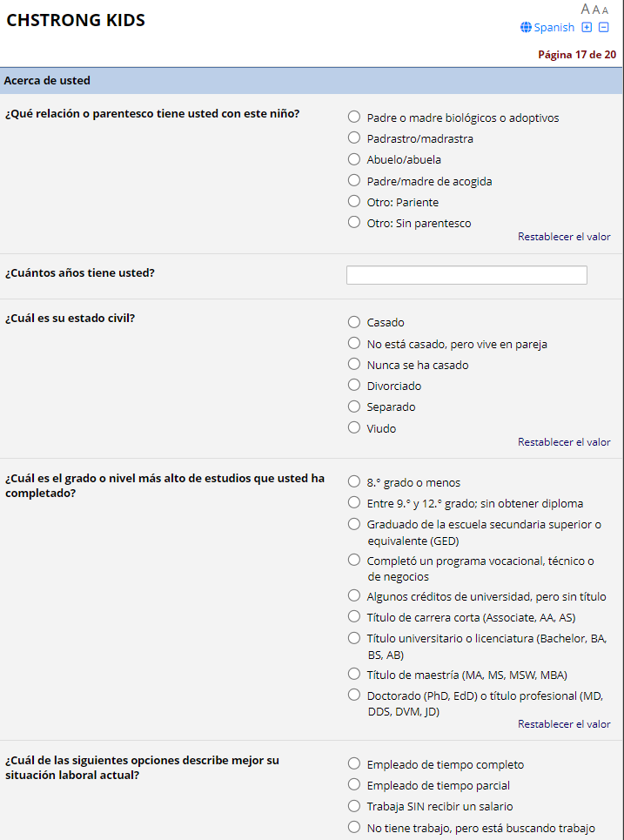Select 'Casado' marital status

click(354, 322)
